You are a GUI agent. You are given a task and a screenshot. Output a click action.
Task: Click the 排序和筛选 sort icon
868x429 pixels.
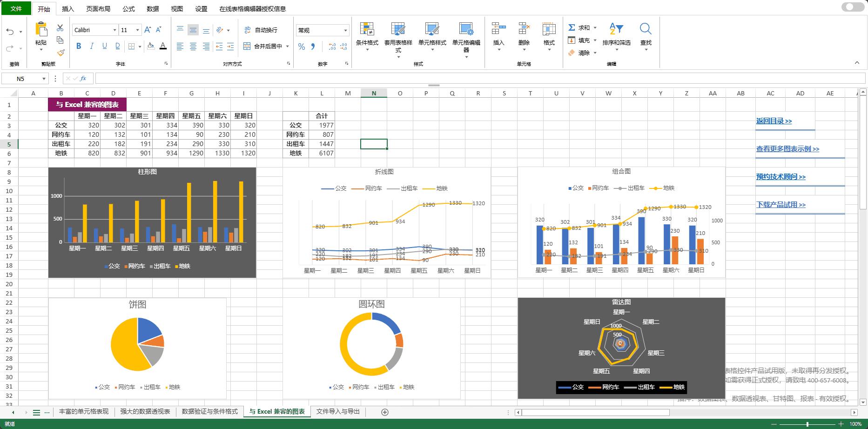[615, 29]
